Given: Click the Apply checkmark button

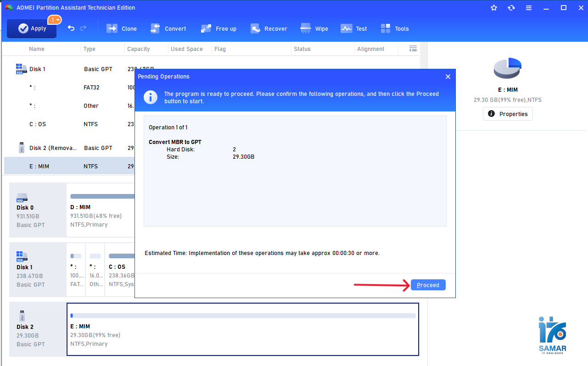Looking at the screenshot, I should click(32, 28).
